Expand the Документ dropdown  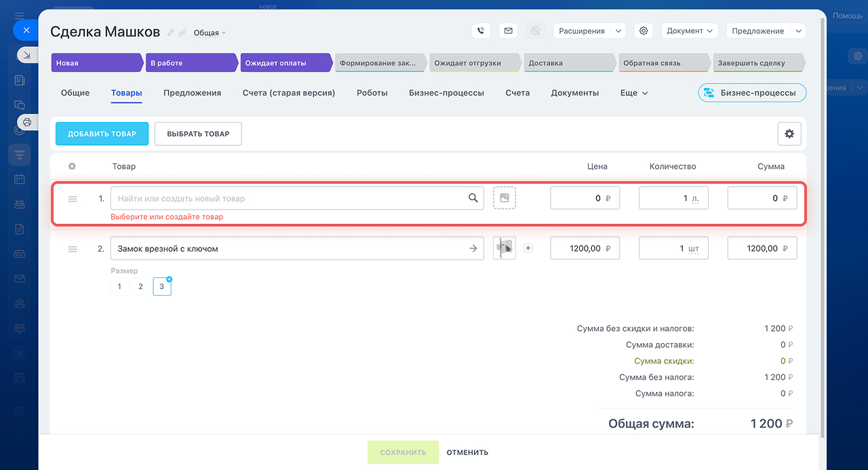(x=690, y=31)
